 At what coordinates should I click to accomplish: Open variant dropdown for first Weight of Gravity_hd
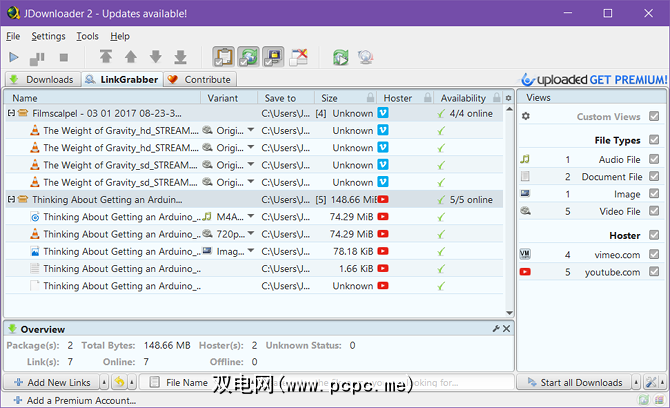click(251, 130)
